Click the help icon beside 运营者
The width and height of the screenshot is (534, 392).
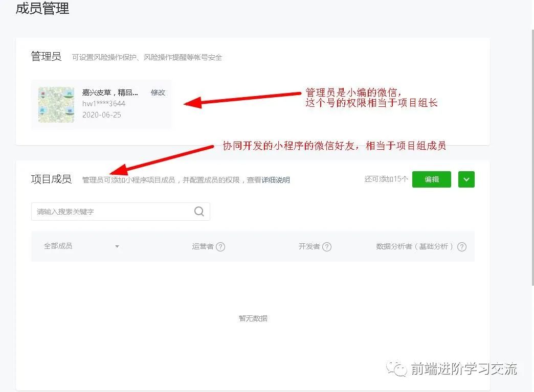click(220, 247)
